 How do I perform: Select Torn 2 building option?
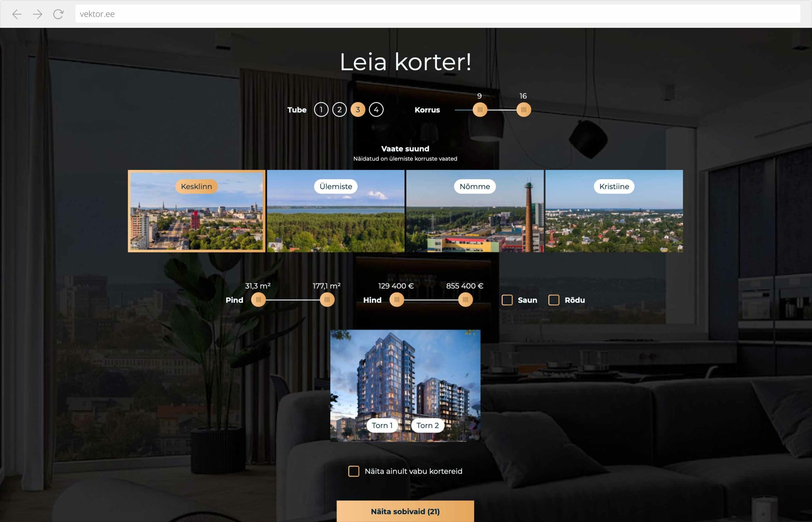(427, 426)
